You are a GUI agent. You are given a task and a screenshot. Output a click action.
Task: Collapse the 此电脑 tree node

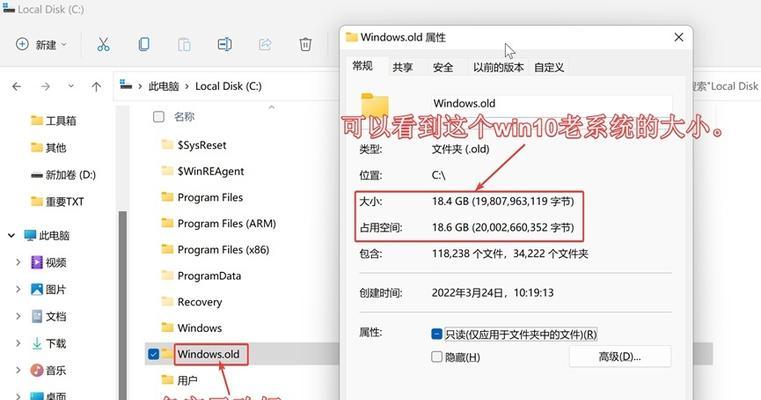point(11,236)
